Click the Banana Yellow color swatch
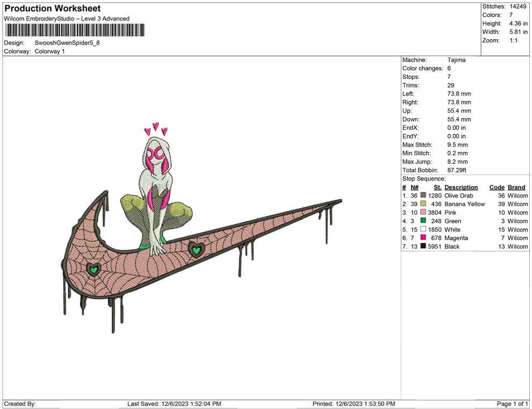 click(423, 203)
